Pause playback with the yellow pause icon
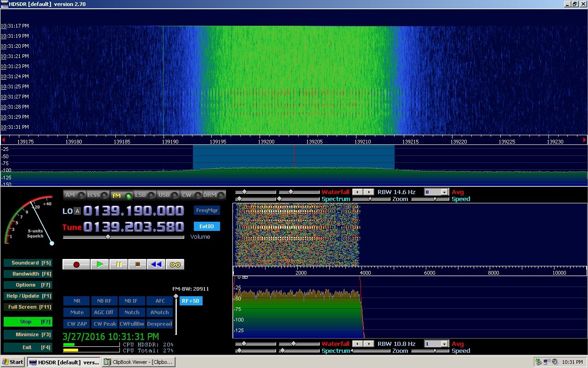 point(119,264)
